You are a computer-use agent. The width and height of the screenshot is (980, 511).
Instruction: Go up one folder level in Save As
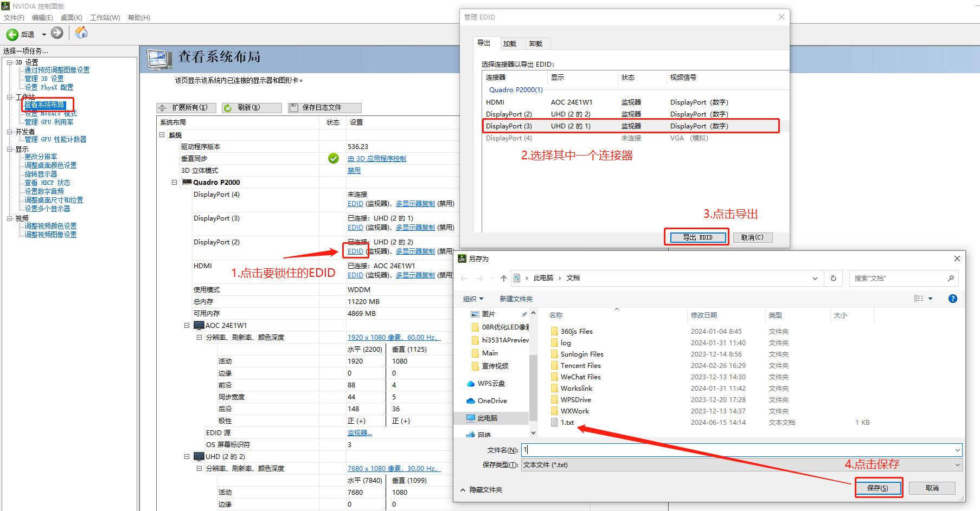504,279
